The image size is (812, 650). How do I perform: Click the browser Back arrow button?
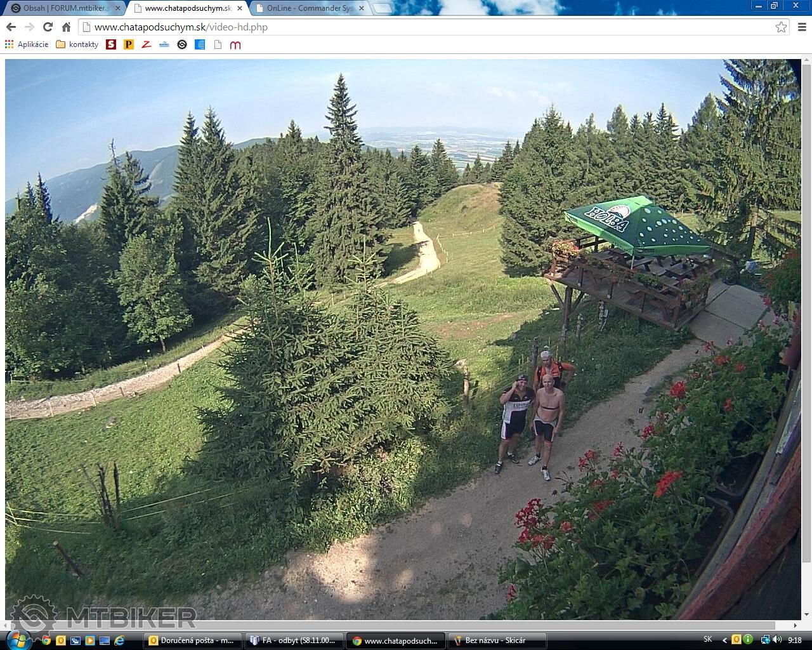[x=11, y=27]
